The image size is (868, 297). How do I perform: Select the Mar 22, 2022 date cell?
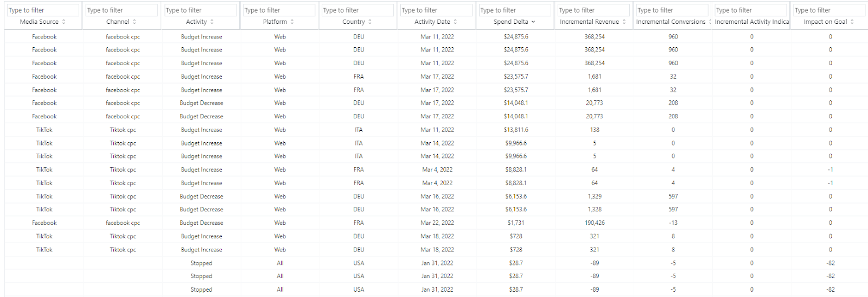pyautogui.click(x=437, y=223)
